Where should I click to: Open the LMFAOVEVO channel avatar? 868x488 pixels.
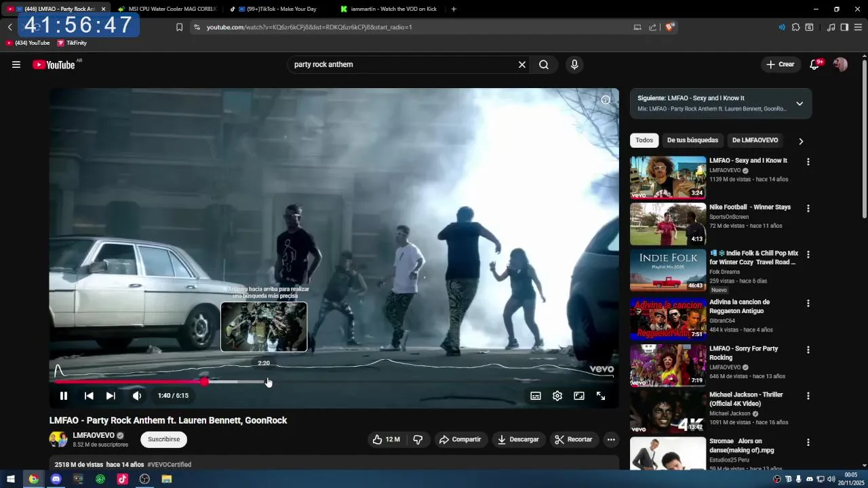pos(58,439)
